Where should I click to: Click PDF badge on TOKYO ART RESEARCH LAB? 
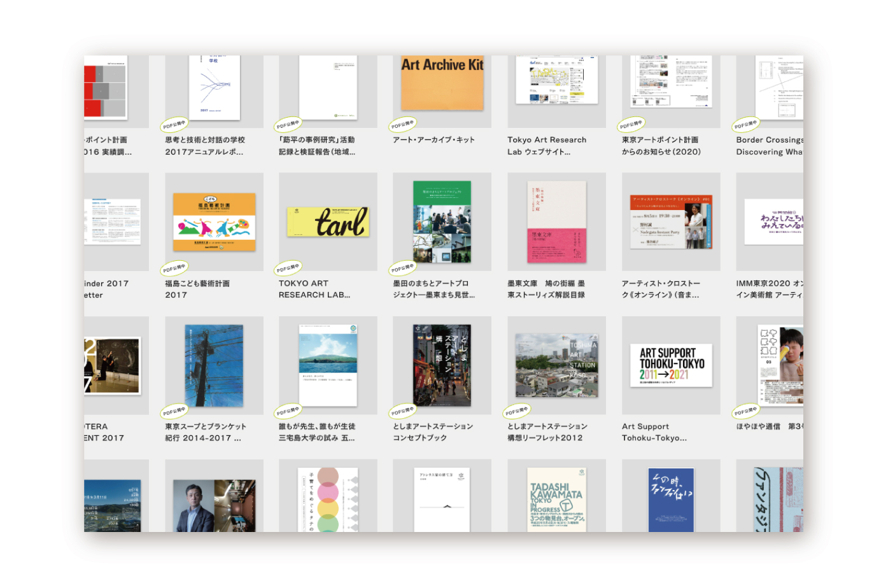pyautogui.click(x=288, y=268)
